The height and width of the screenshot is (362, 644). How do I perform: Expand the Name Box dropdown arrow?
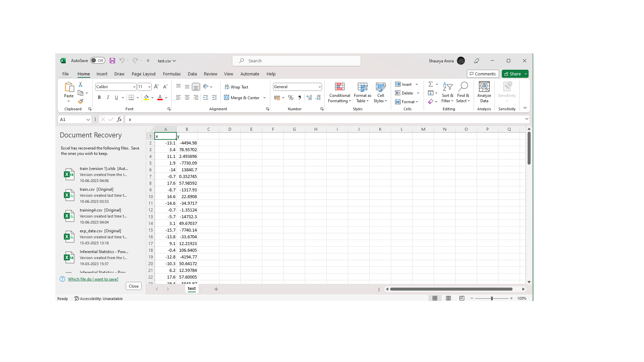88,120
